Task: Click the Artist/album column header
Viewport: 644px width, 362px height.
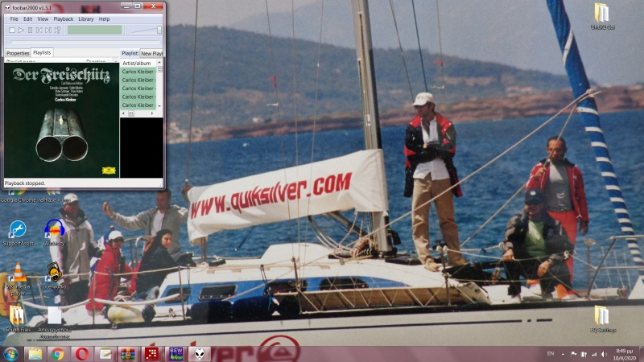Action: click(138, 64)
